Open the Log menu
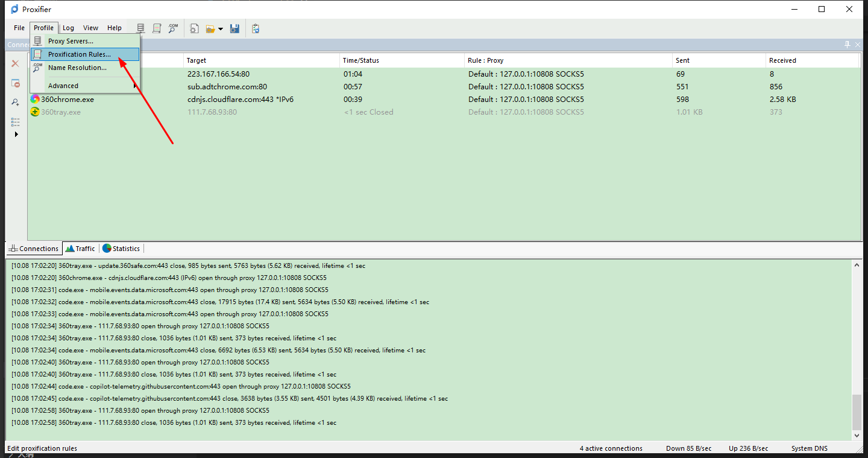This screenshot has height=458, width=868. [x=68, y=28]
